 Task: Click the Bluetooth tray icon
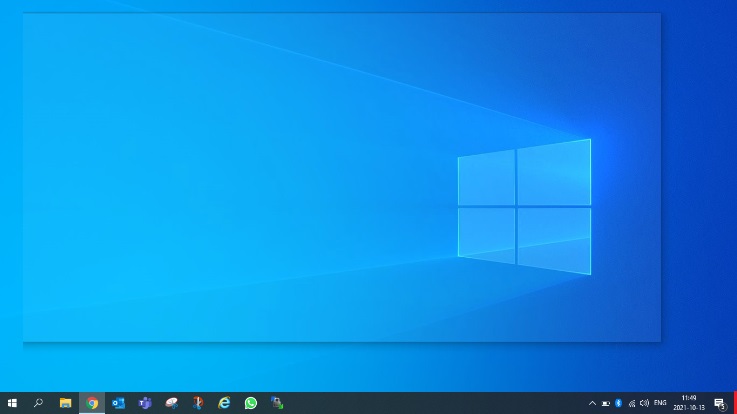point(618,403)
